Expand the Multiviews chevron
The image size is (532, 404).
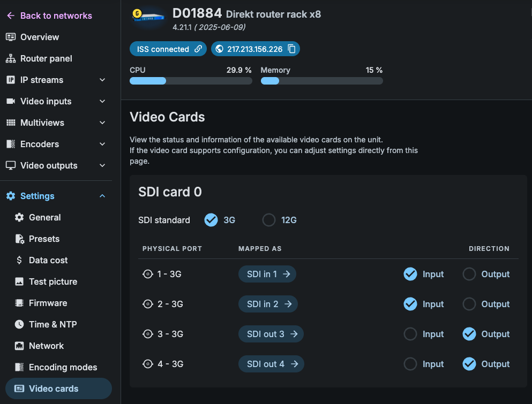(x=102, y=123)
